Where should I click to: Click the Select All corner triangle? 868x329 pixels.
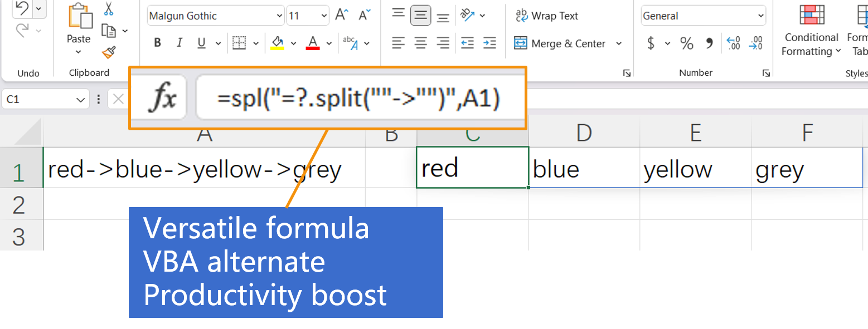pyautogui.click(x=28, y=132)
